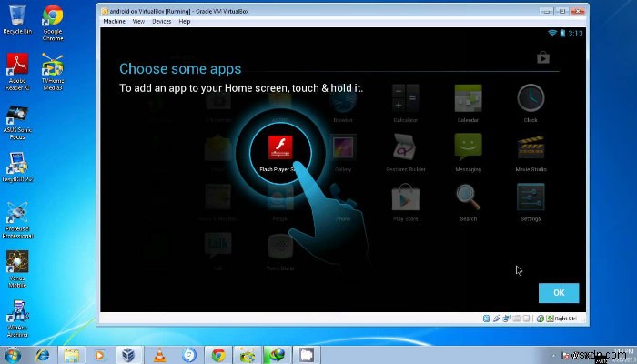Viewport: 637px width, 364px height.
Task: Show hidden system tray icons
Action: (553, 356)
